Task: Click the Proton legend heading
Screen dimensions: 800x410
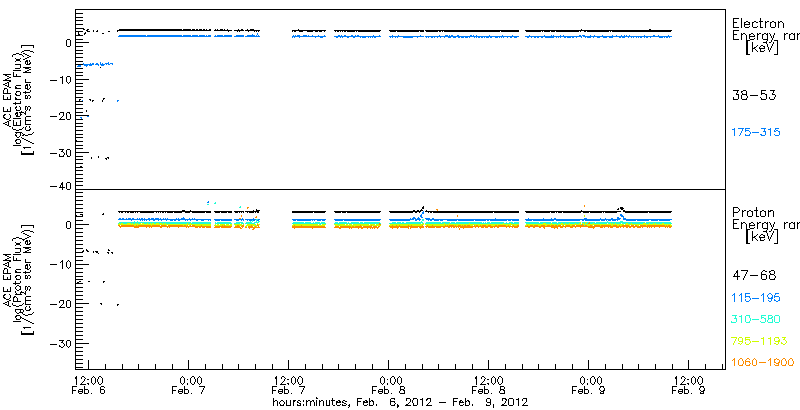Action: 753,212
